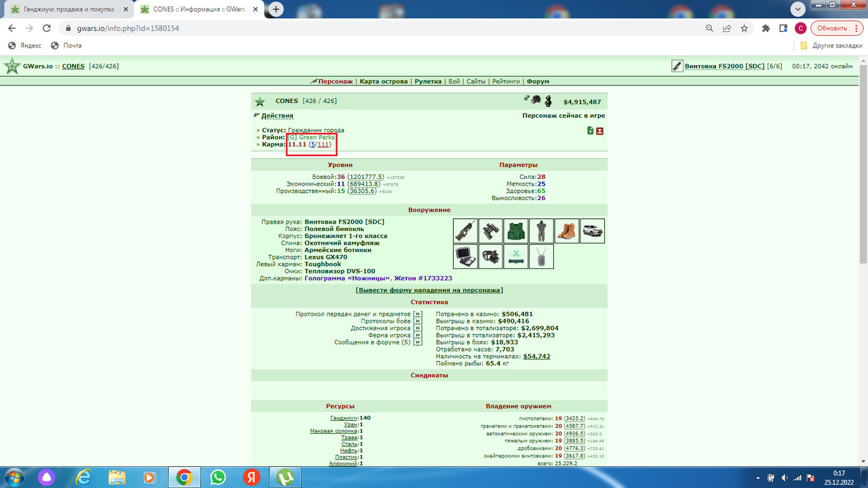Click the Армейские ботинки boots thumbnail
This screenshot has height=488, width=868.
pos(567,231)
